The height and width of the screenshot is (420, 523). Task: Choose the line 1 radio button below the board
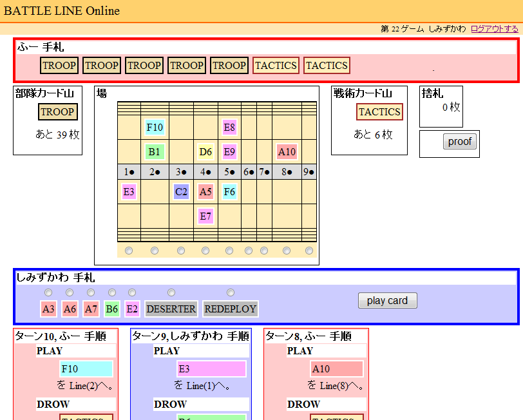pos(129,251)
